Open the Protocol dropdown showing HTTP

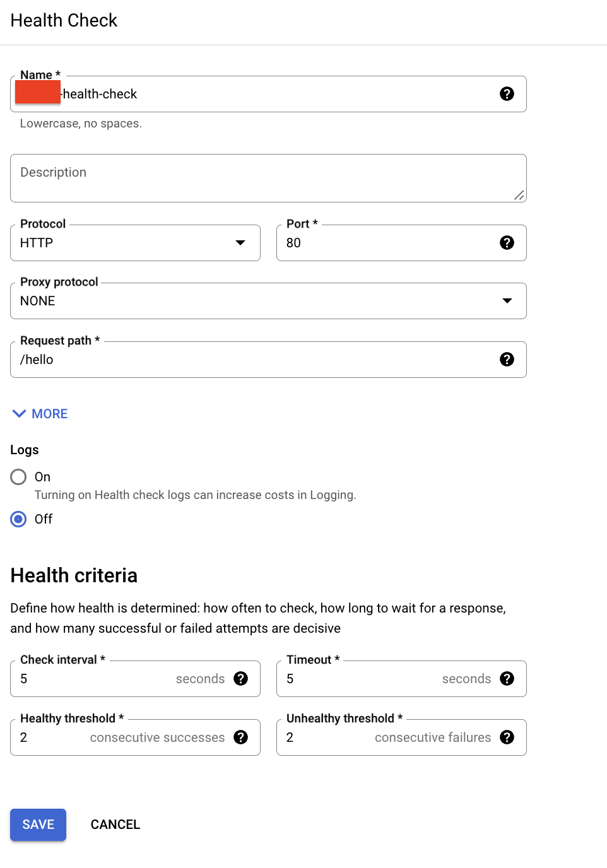pyautogui.click(x=135, y=243)
